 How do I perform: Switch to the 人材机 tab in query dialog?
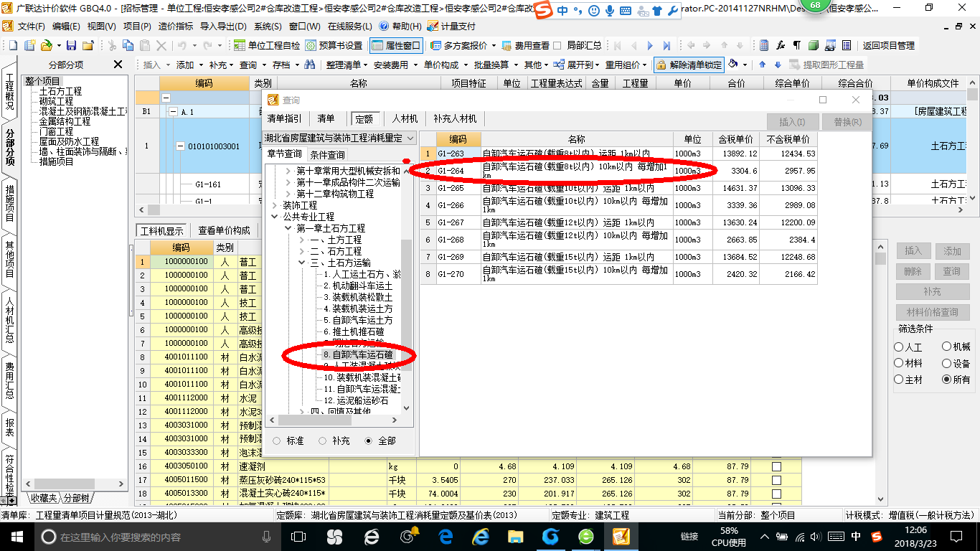(405, 118)
